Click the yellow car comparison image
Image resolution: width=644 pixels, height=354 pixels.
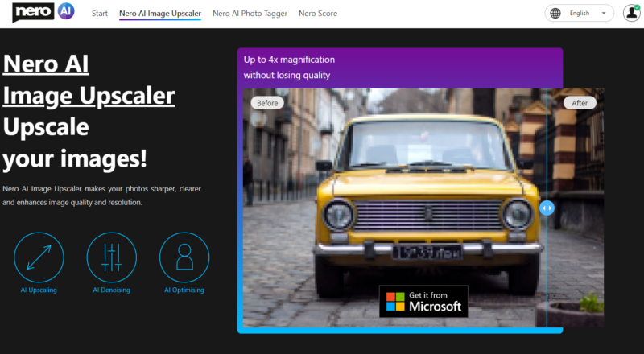[423, 208]
